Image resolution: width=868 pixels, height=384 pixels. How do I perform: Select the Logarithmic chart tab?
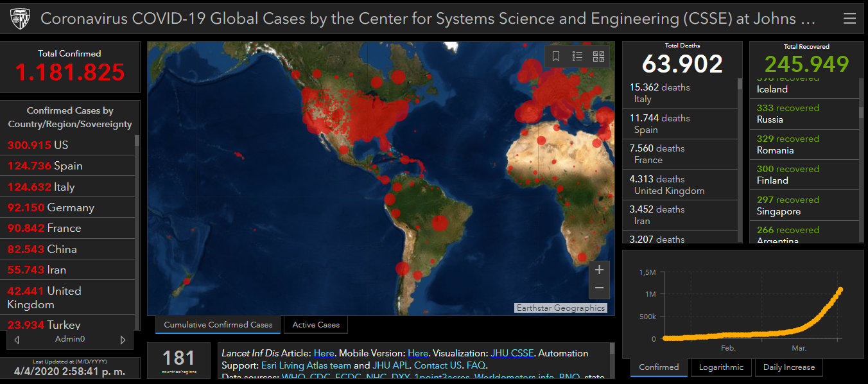click(721, 367)
